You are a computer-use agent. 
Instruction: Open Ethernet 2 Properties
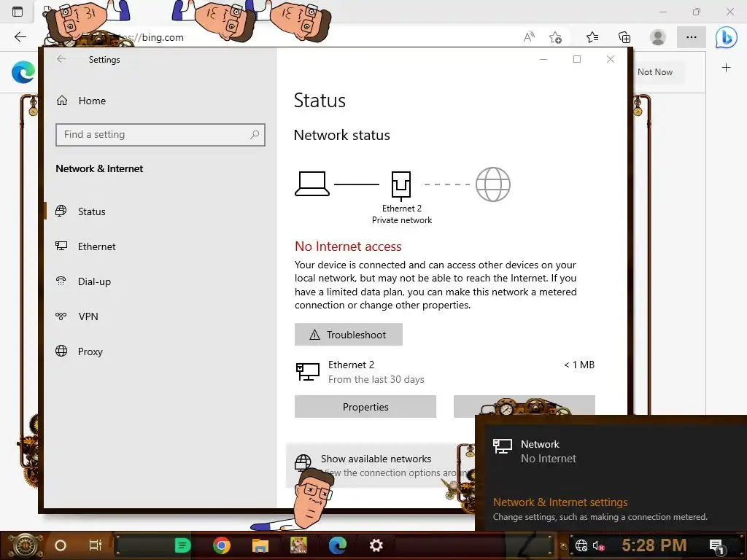tap(365, 407)
